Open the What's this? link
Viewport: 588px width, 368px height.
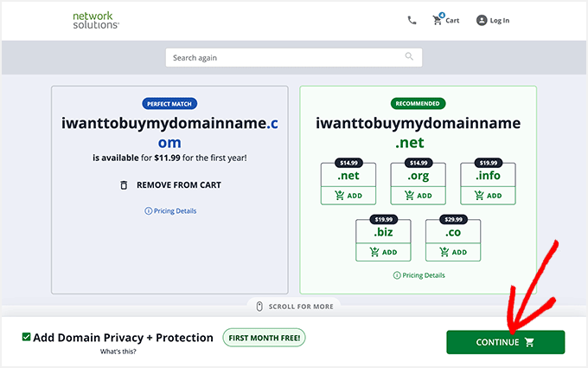point(118,352)
